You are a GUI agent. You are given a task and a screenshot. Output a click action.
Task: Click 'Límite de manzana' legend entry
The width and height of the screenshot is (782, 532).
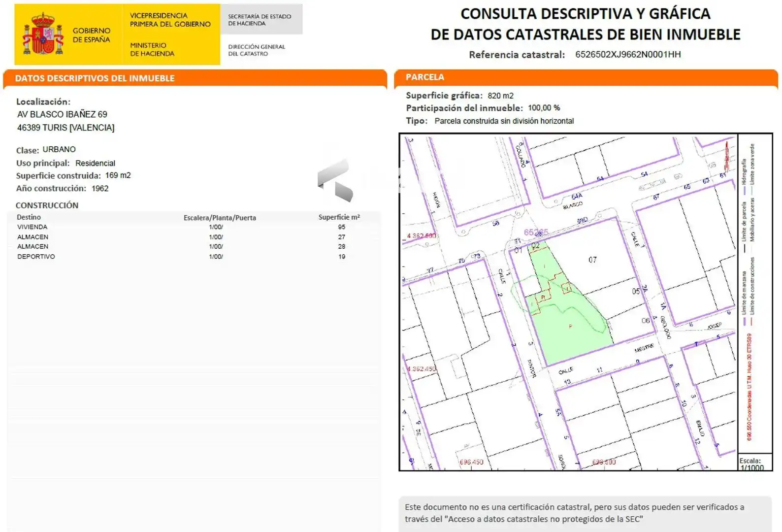[x=744, y=298]
